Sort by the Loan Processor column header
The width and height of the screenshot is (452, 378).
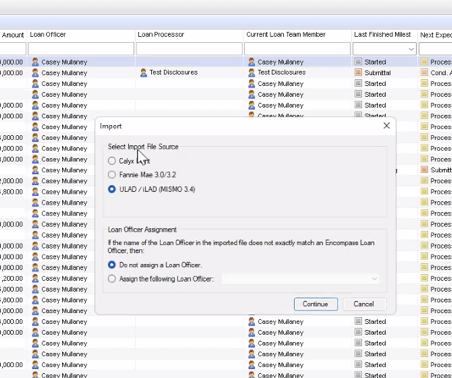[x=161, y=34]
